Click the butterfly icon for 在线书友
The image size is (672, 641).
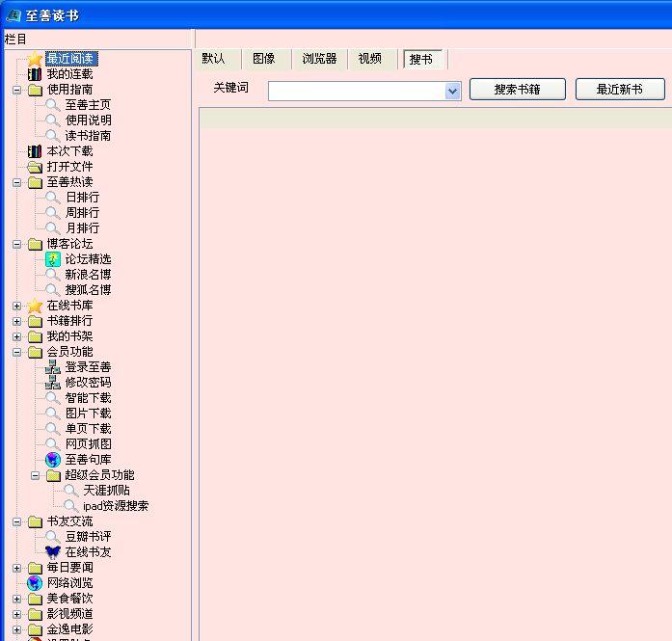click(53, 552)
